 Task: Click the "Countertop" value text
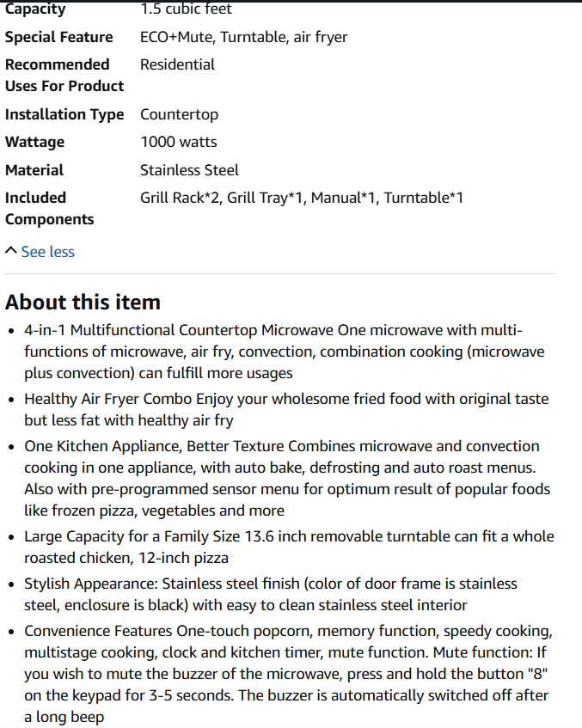(180, 114)
